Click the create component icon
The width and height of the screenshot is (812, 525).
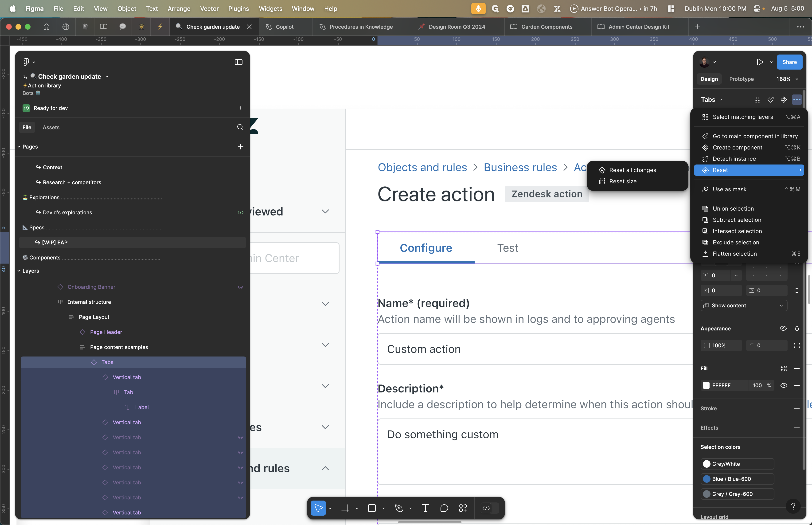coord(784,100)
